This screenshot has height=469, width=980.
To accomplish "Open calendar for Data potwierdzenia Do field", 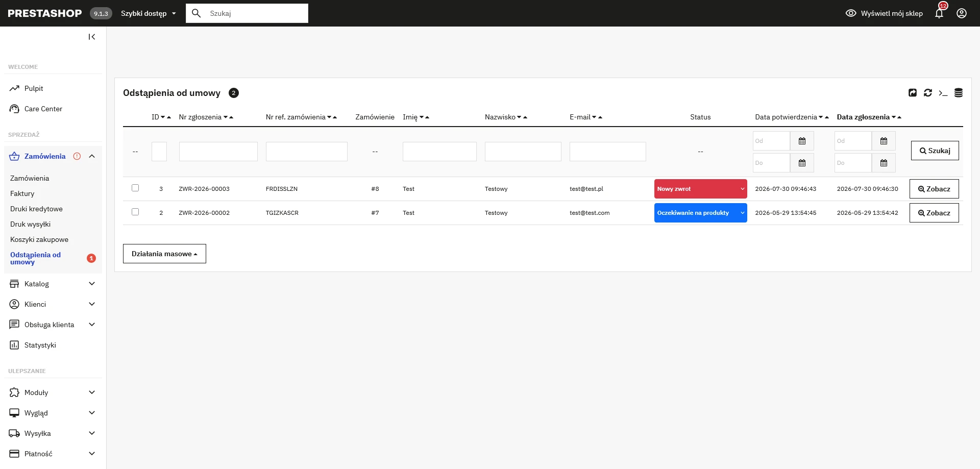I will [802, 163].
